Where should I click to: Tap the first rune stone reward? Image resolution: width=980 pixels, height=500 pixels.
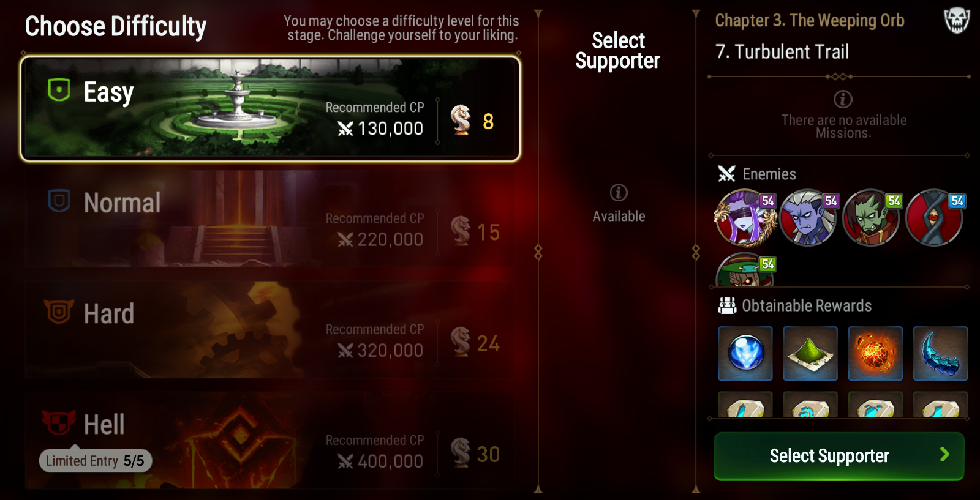pyautogui.click(x=745, y=405)
